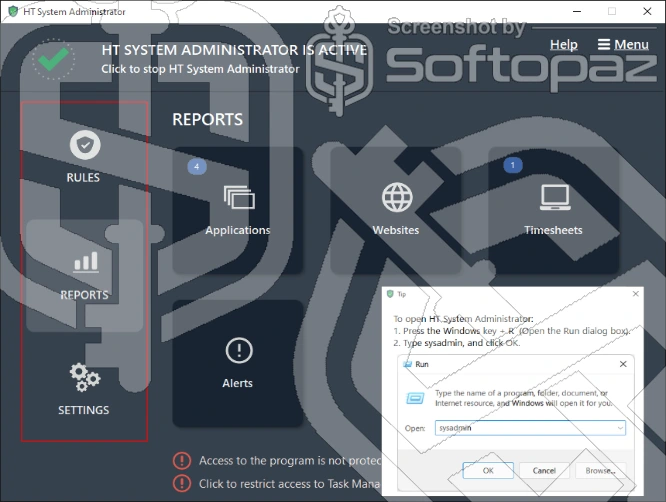Click 'Click to restrict access to Task Manager' text
Image resolution: width=666 pixels, height=502 pixels.
[x=289, y=484]
